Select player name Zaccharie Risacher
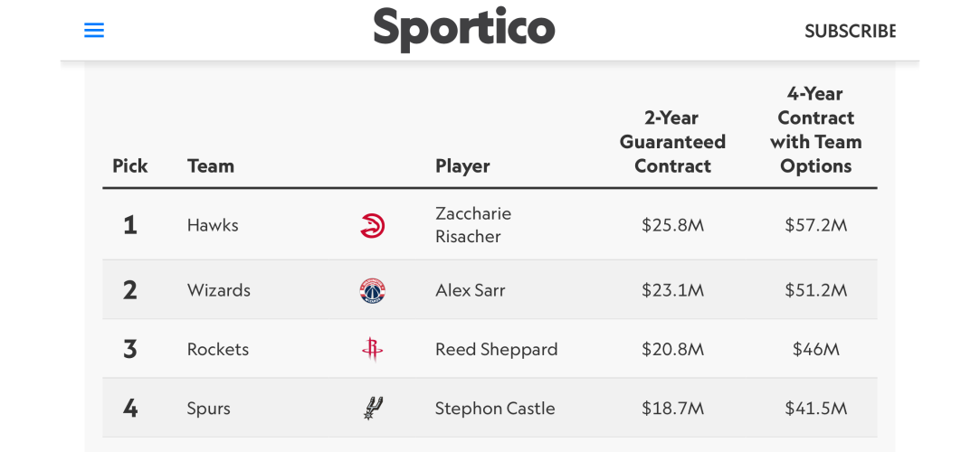 coord(473,225)
